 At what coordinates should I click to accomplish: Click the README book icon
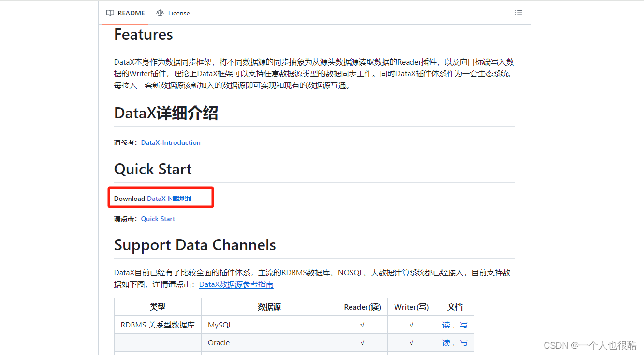110,13
